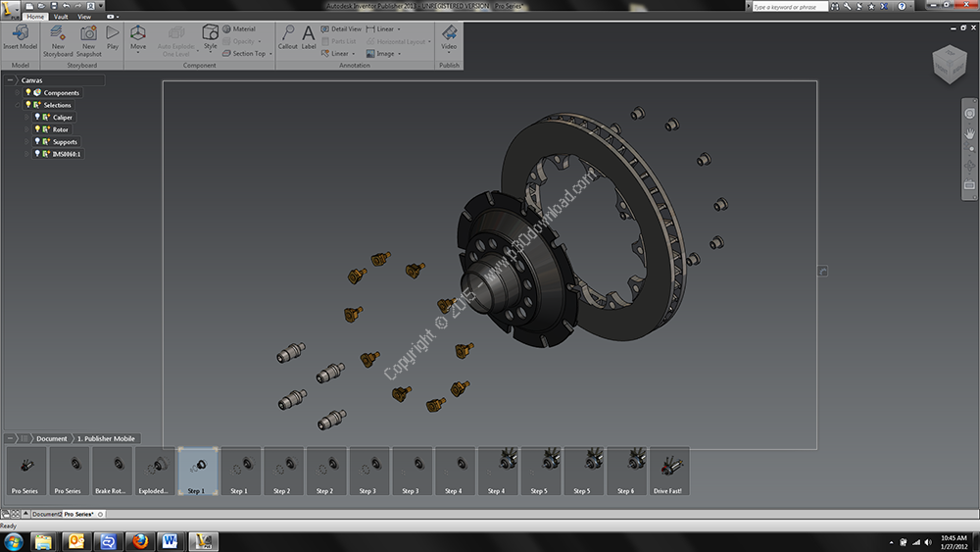Publish as Video
980x552 pixels.
pos(449,36)
